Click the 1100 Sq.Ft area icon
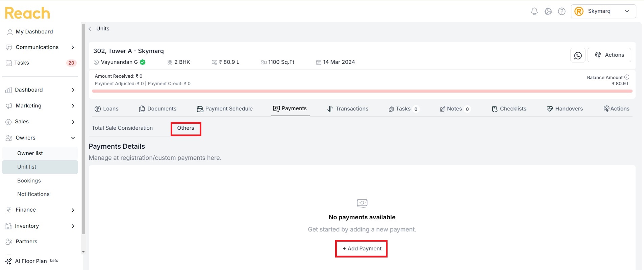This screenshot has height=270, width=644. pos(264,62)
